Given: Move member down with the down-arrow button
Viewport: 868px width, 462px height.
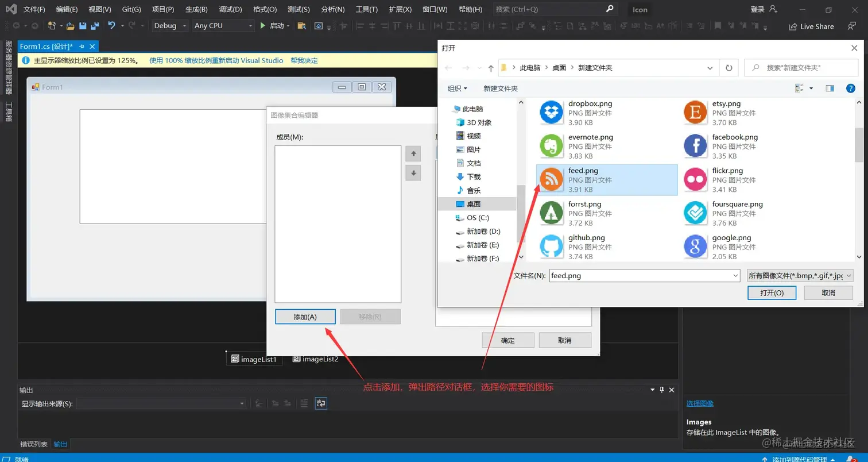Looking at the screenshot, I should (x=413, y=172).
